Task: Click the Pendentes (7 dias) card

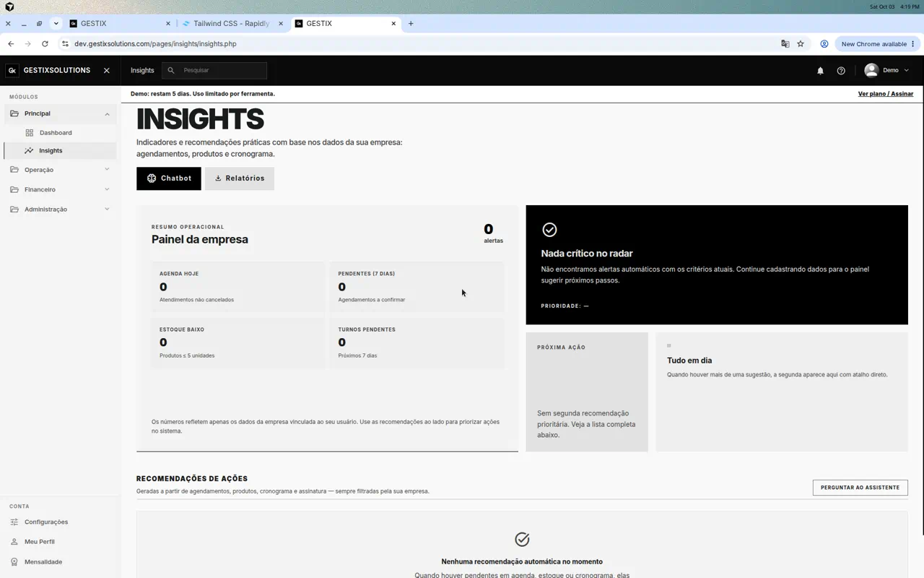Action: click(417, 287)
